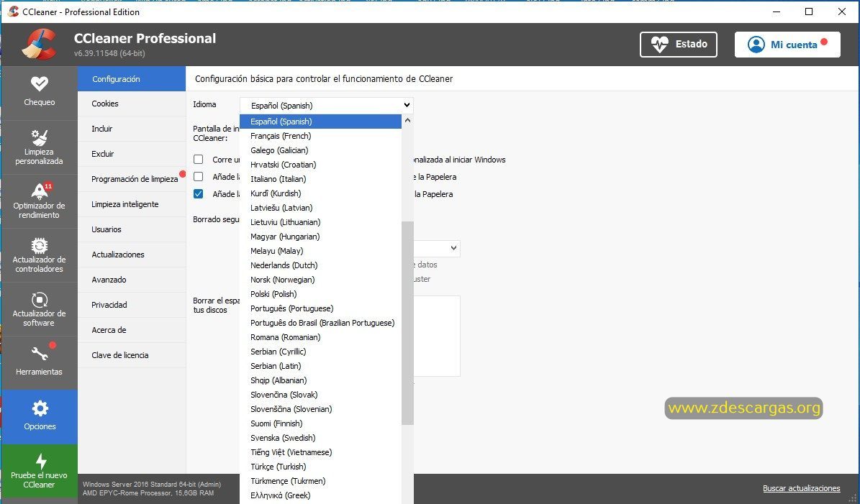Open the Acerca de tab
Screen dimensions: 860x504
(132, 330)
